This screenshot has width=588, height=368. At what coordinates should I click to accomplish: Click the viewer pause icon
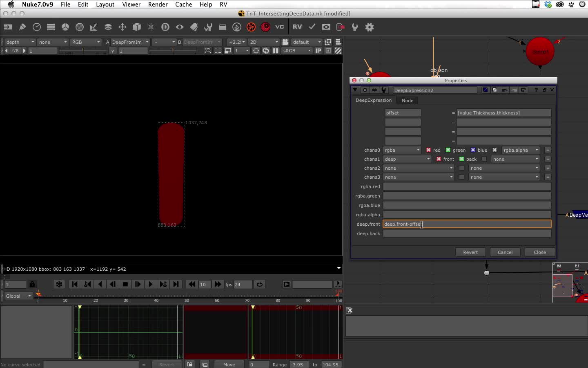click(x=276, y=51)
